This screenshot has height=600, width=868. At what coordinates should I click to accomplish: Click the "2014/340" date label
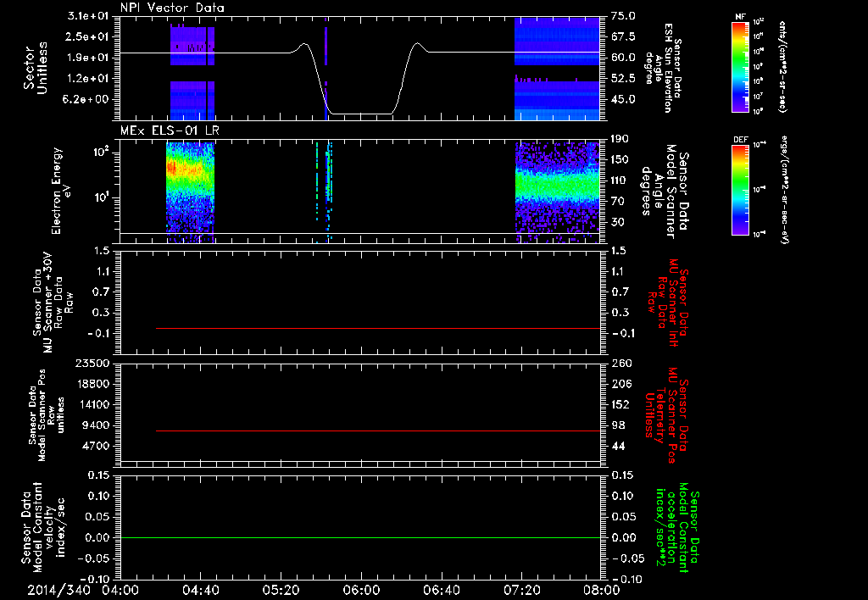(58, 591)
